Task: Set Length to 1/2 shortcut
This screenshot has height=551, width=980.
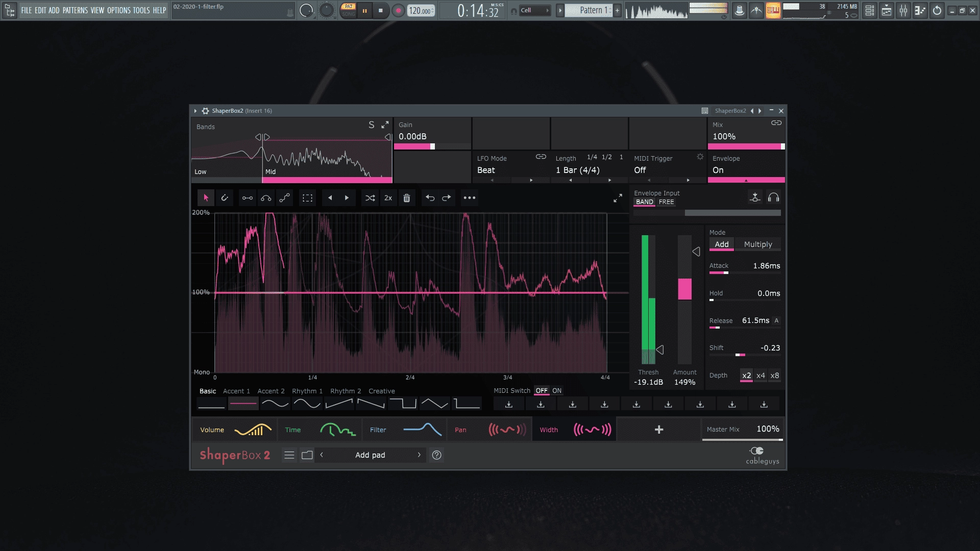Action: coord(606,157)
